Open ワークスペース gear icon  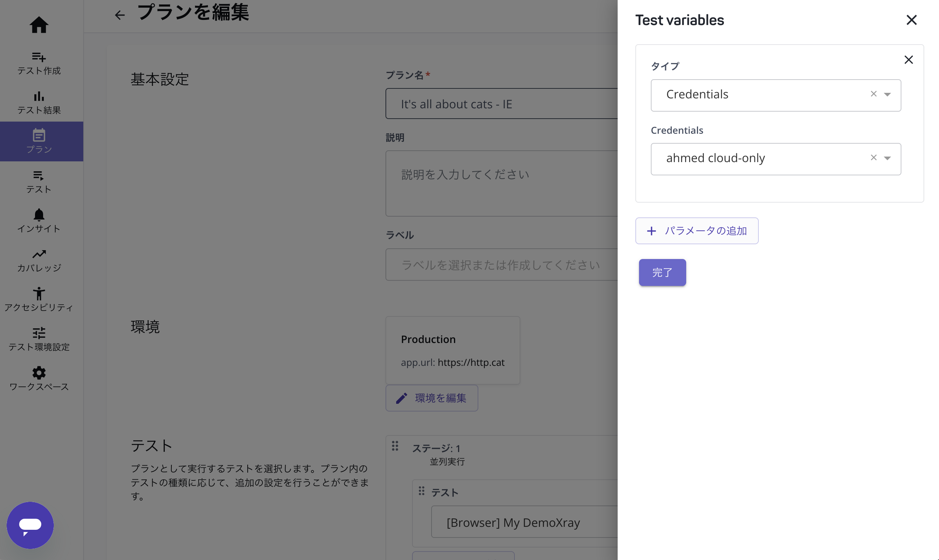coord(39,373)
